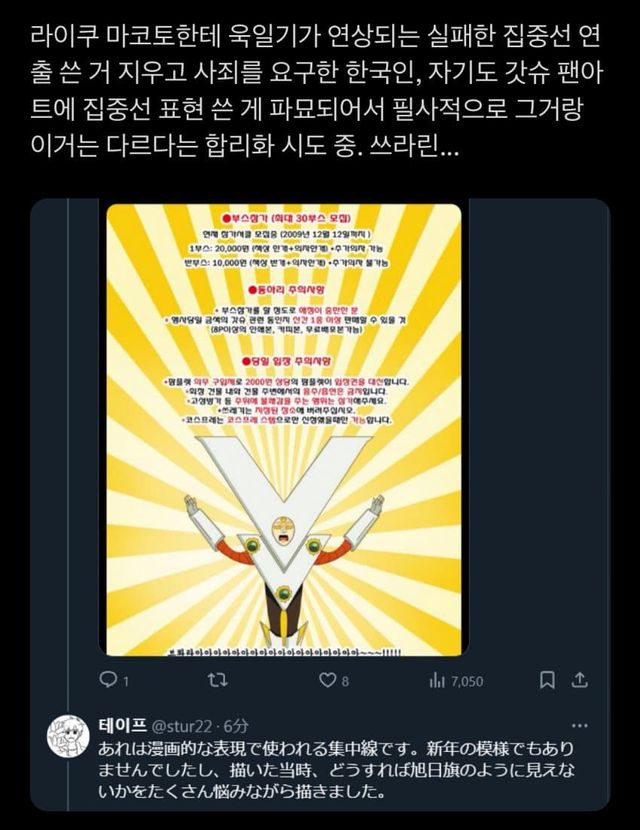Image resolution: width=640 pixels, height=830 pixels.
Task: Like the post with the heart icon
Action: tap(328, 680)
